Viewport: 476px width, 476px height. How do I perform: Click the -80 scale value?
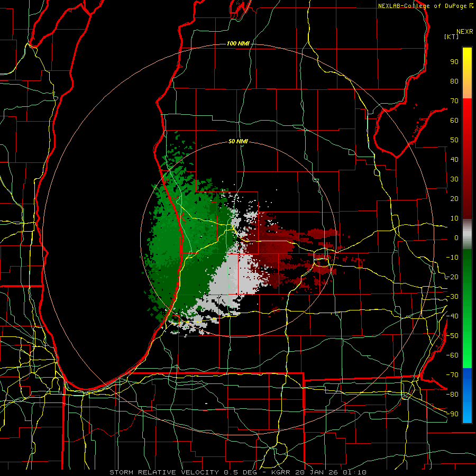(x=452, y=395)
